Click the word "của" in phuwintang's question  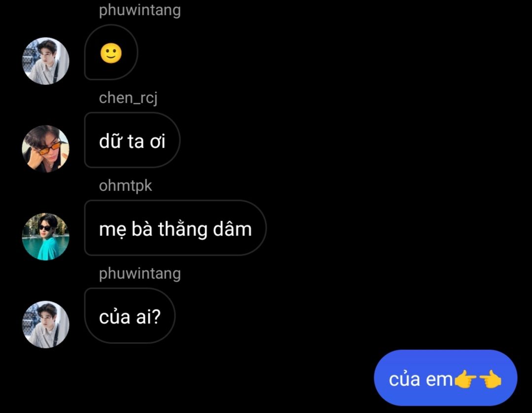pos(115,317)
